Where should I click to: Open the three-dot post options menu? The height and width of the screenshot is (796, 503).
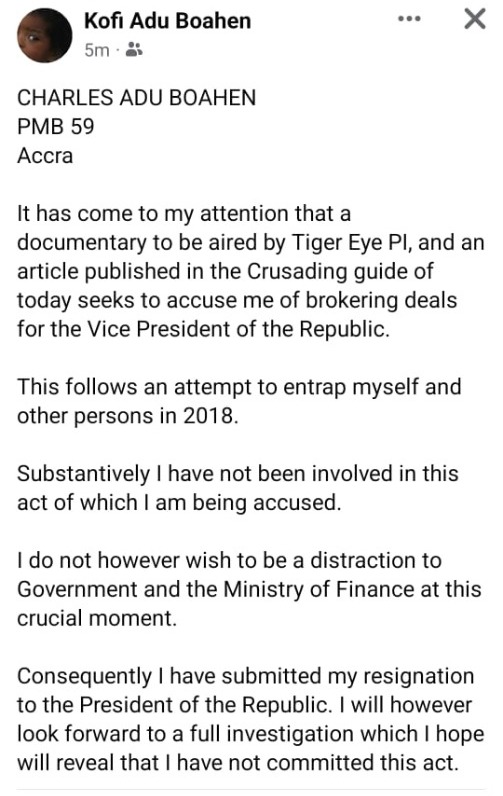(x=409, y=19)
